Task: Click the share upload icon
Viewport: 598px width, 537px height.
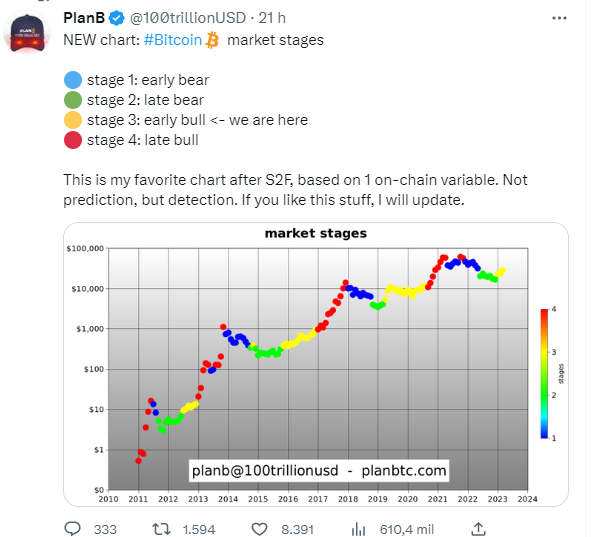Action: tap(478, 529)
